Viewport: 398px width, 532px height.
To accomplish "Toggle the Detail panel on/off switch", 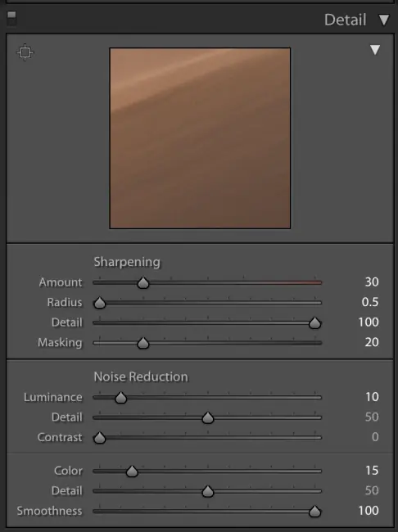I will tap(11, 18).
